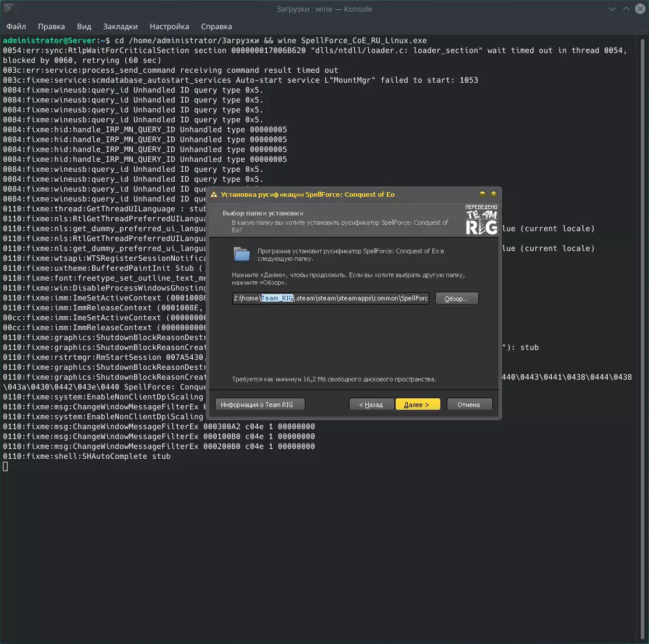Click the installer dialog title text
Screen dimensions: 649x644
point(308,194)
